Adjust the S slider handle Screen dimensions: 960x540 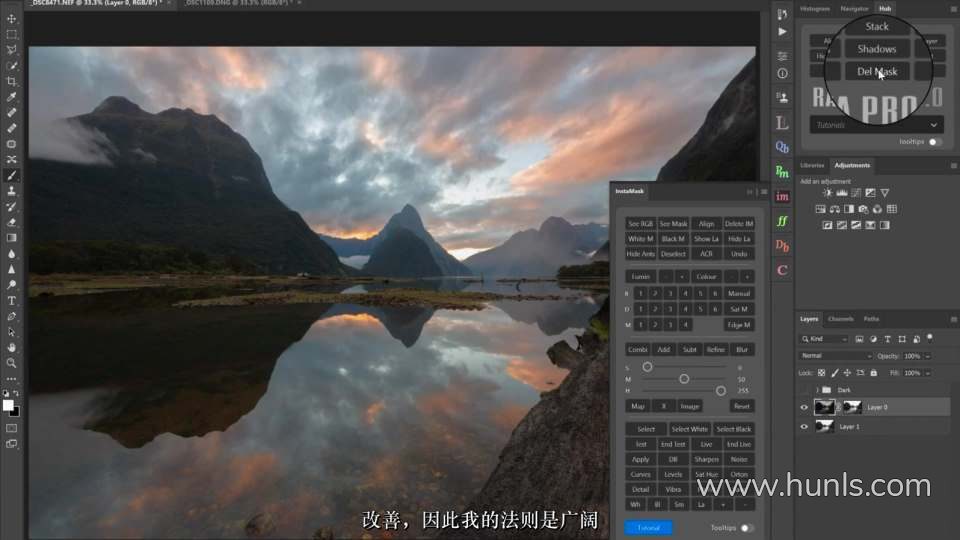[x=647, y=367]
